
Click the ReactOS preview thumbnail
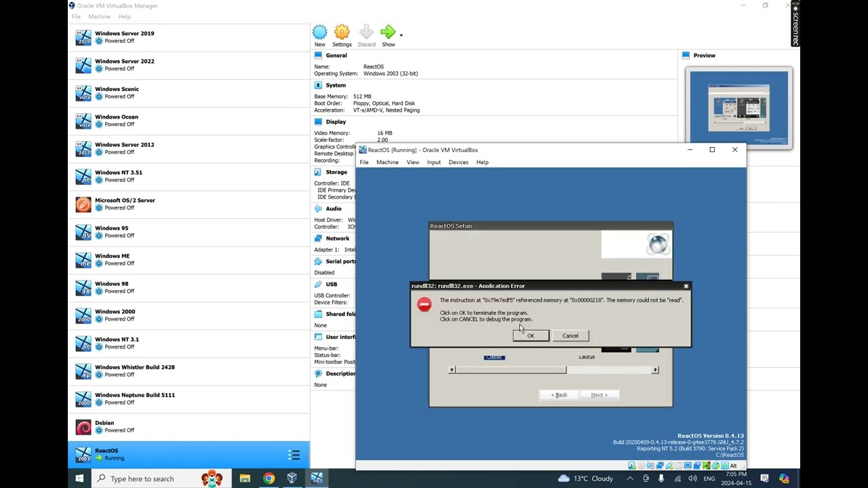click(739, 108)
